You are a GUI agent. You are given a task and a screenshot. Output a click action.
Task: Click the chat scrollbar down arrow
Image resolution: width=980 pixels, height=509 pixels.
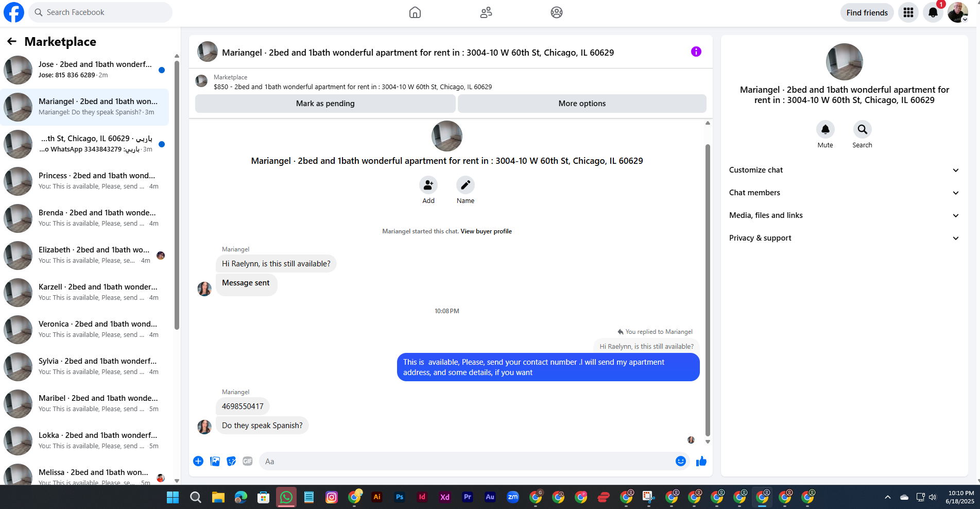[708, 442]
